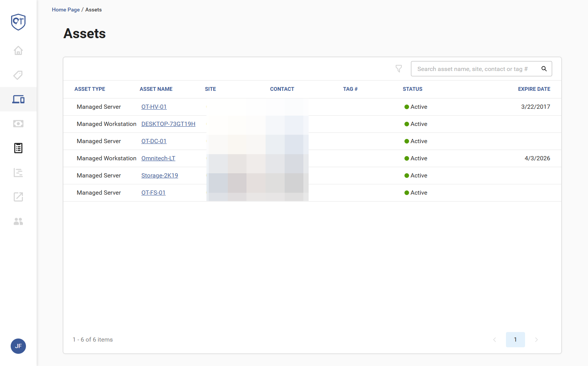Click the OT shield logo
This screenshot has width=588, height=366.
18,22
